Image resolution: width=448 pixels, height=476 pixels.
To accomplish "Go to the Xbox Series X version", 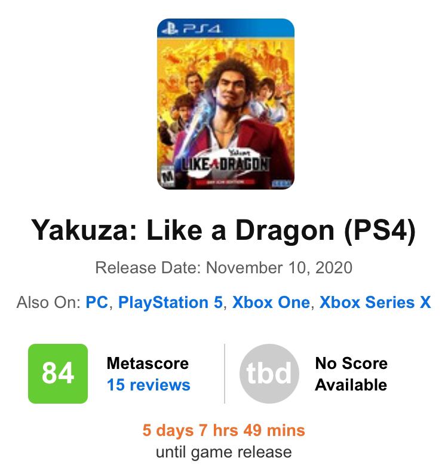I will [375, 302].
